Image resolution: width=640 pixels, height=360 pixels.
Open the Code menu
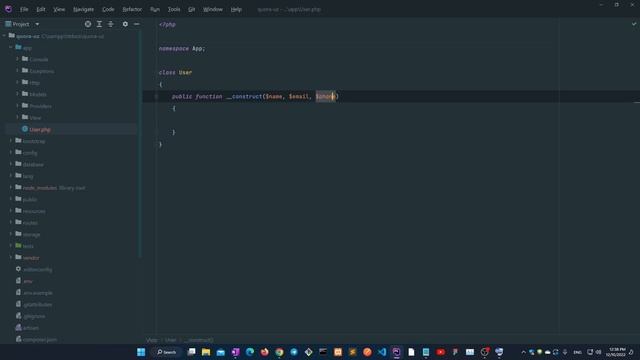(108, 9)
